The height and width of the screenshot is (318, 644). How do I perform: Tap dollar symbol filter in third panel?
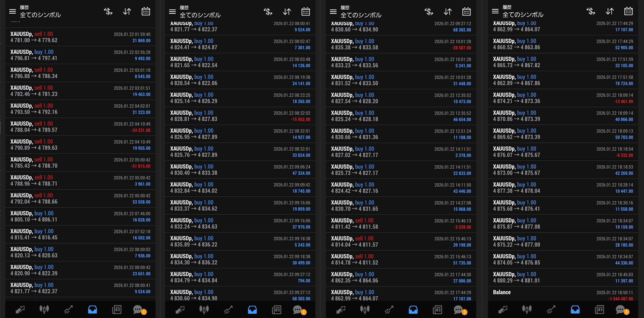429,12
